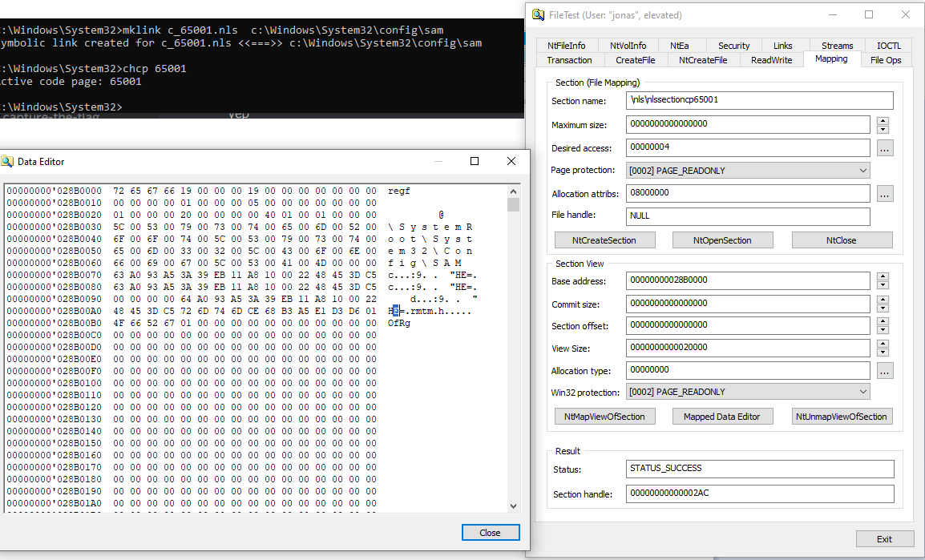This screenshot has height=560, width=925.
Task: Click the NtUnmapViewOfSection button
Action: tap(841, 416)
